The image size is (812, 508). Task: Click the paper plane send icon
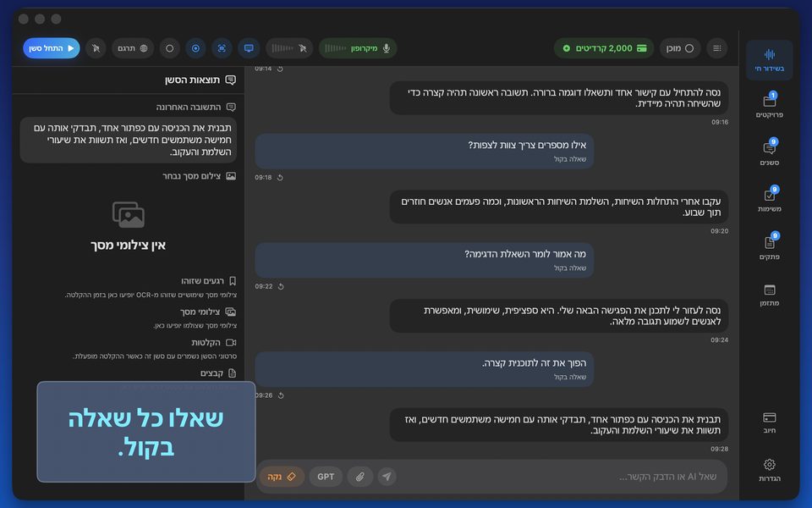click(x=387, y=477)
